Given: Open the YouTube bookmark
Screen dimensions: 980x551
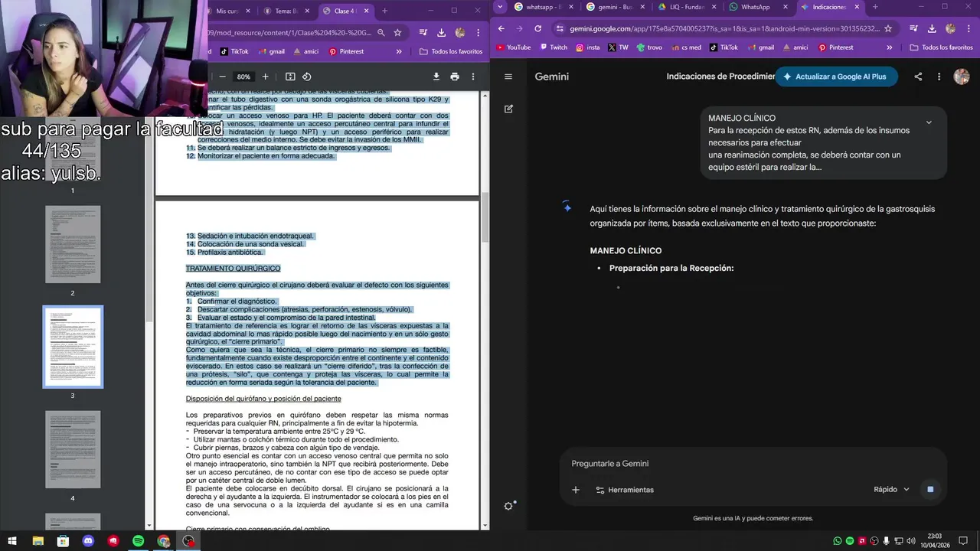Looking at the screenshot, I should (512, 47).
